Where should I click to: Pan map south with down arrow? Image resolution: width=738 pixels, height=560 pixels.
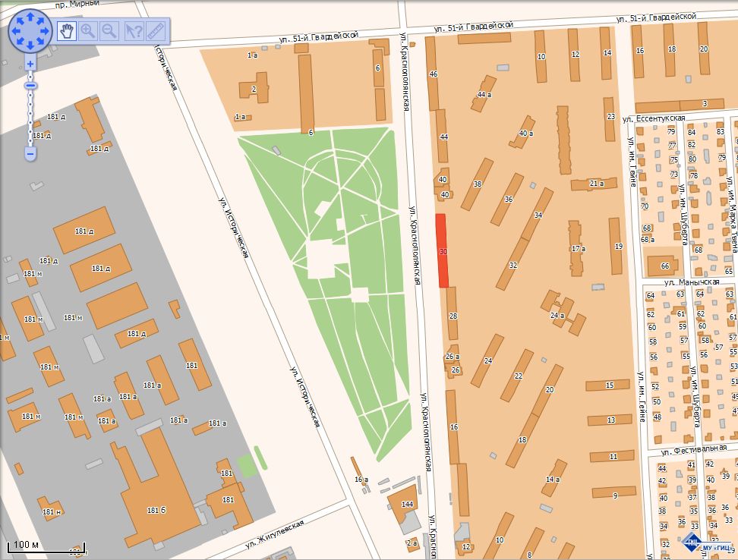pyautogui.click(x=30, y=45)
